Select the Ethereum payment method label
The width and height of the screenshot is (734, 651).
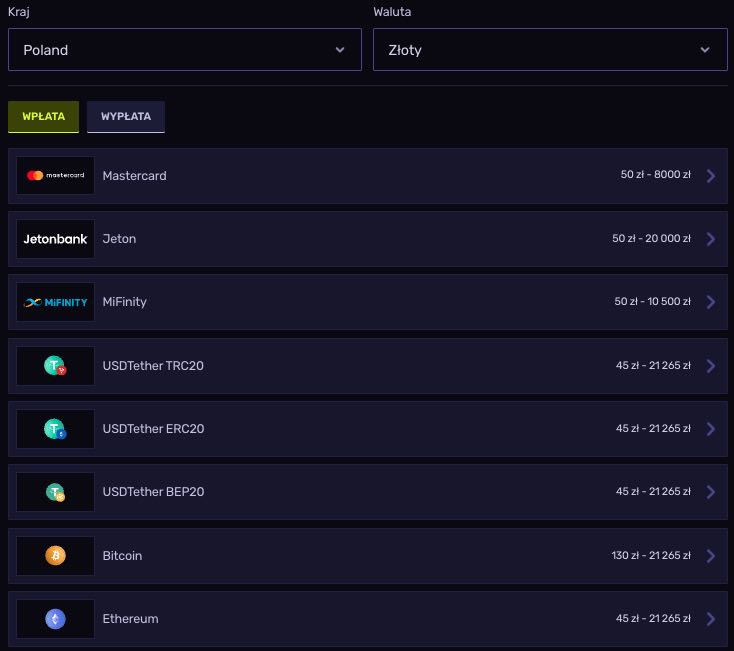(x=130, y=619)
